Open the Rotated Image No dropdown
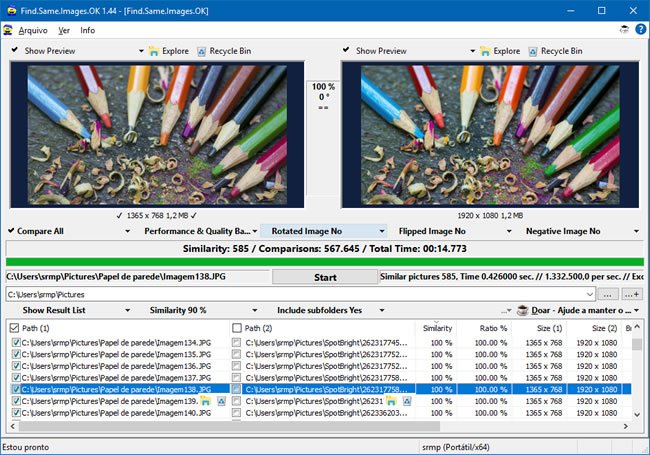 click(322, 231)
